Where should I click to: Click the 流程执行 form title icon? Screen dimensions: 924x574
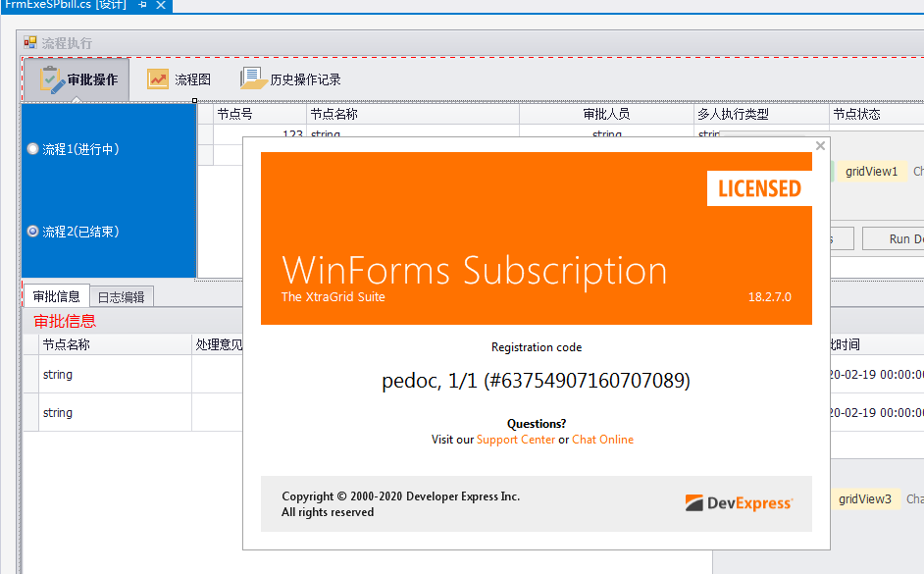pos(30,43)
